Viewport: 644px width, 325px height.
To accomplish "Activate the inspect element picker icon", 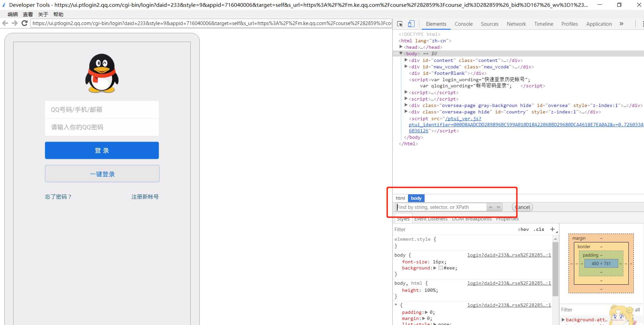I will pos(400,24).
